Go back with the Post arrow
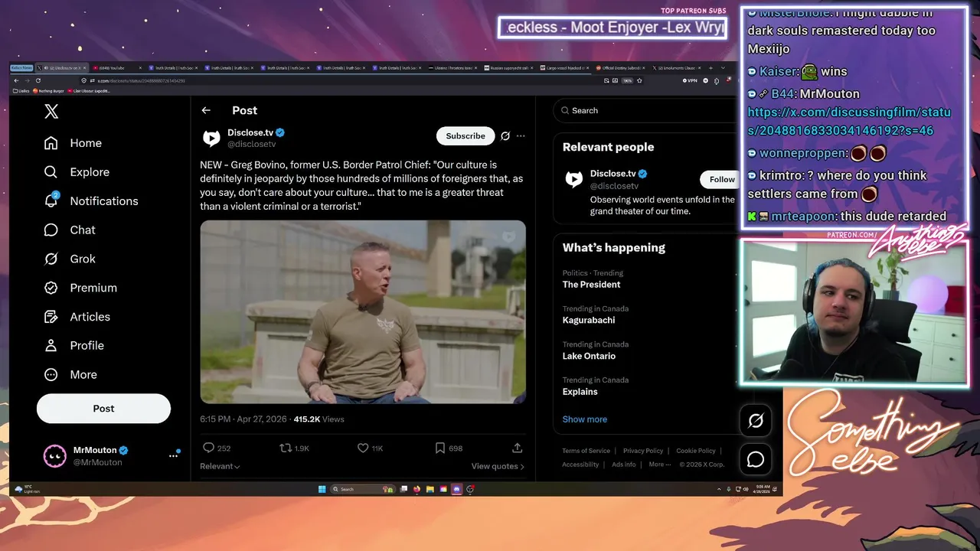 pyautogui.click(x=206, y=110)
